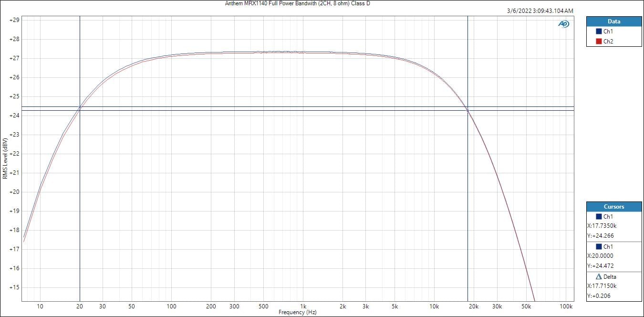Click the Y:+24.472 cursor value
Viewport: 644px width, 317px height.
(601, 266)
